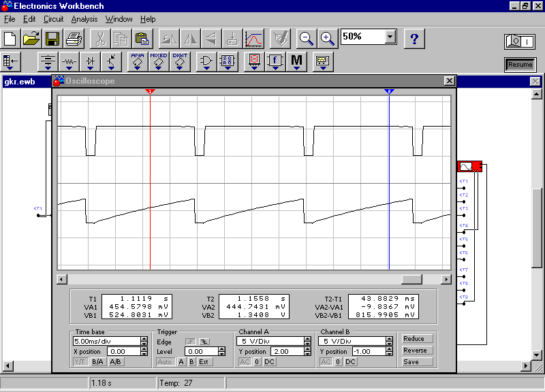Screen dimensions: 545x392
Task: Toggle the simulation power switch
Action: 520,42
